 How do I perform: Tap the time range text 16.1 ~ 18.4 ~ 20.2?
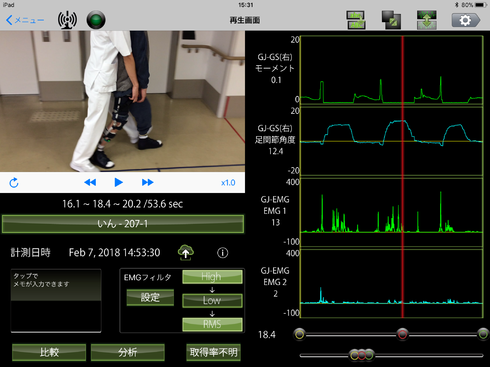coord(122,204)
